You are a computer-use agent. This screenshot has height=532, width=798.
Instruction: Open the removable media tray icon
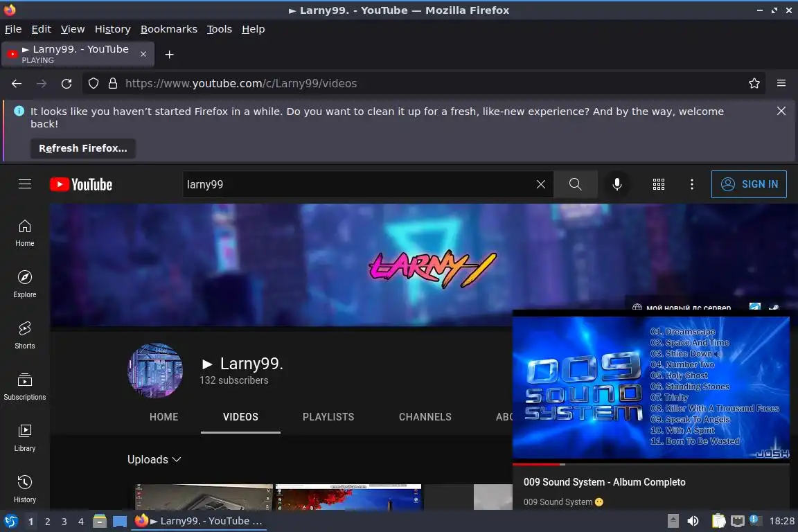coord(673,521)
